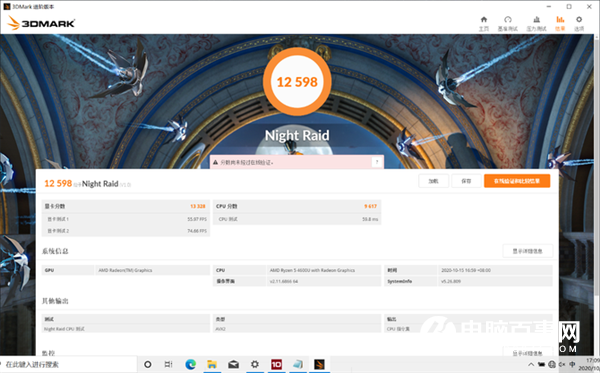Click the GUI version v2.11.6866 64
The height and width of the screenshot is (373, 600).
(x=284, y=281)
